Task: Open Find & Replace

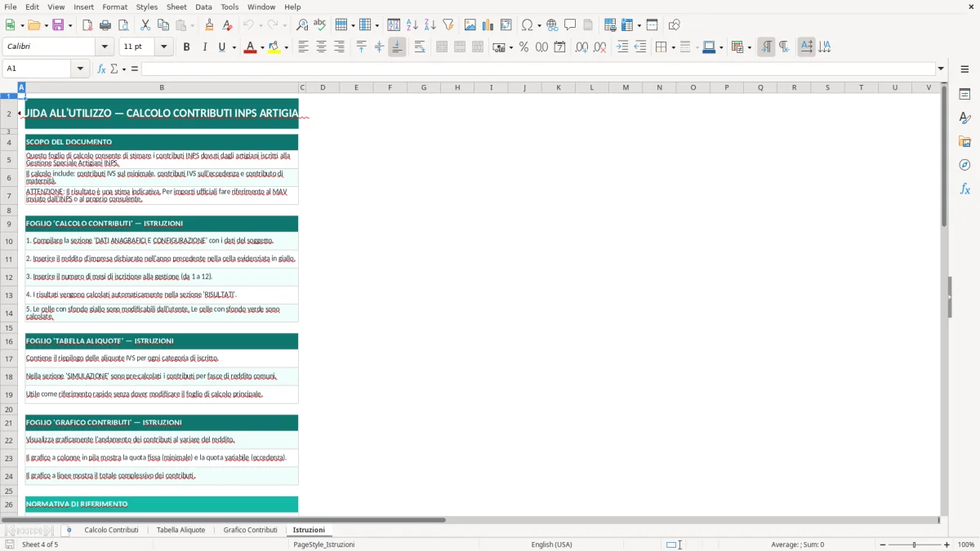Action: point(302,25)
